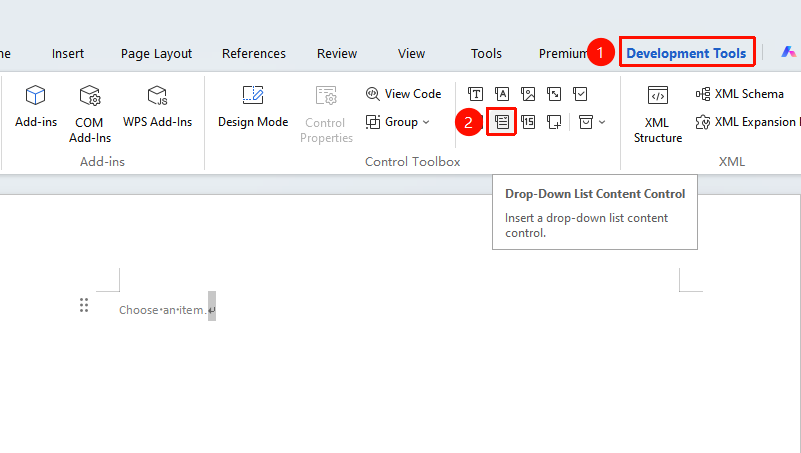This screenshot has height=453, width=801.
Task: Switch to the Page Layout tab
Action: 156,53
